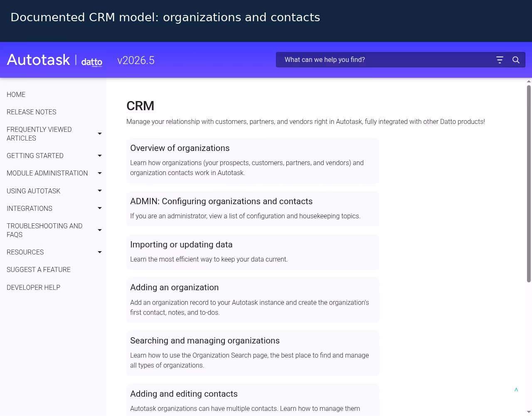Image resolution: width=532 pixels, height=420 pixels.
Task: Click the scrollbar up arrow
Action: (x=529, y=82)
